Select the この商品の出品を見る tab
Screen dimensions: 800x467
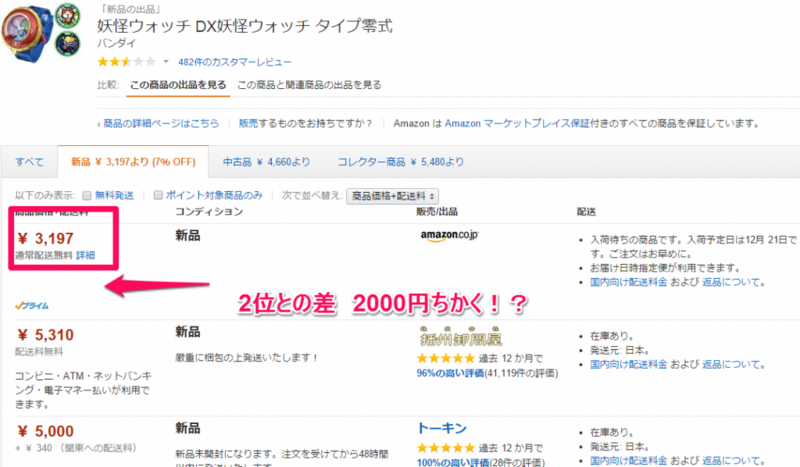(x=178, y=85)
